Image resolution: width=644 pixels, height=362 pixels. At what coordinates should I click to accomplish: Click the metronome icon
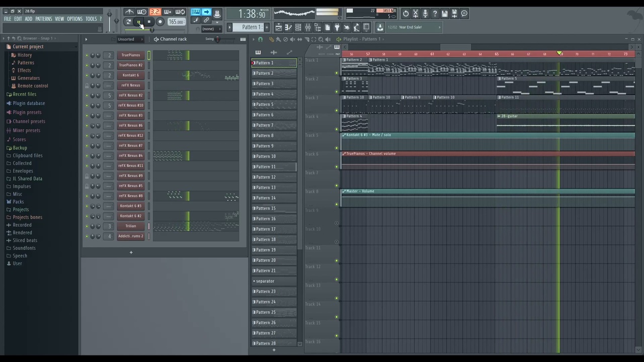point(129,13)
